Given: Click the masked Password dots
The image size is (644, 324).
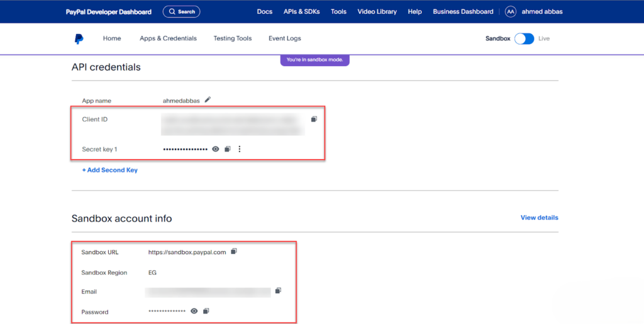Looking at the screenshot, I should coord(167,311).
